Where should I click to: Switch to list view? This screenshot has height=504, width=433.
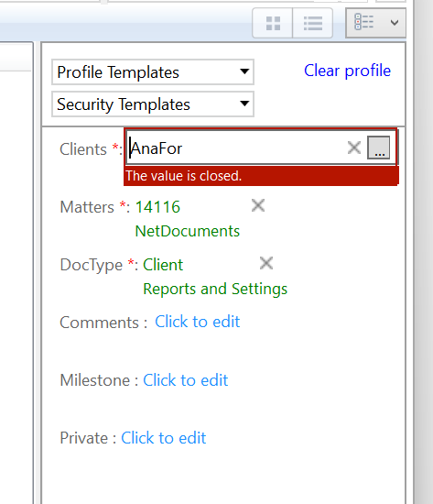pyautogui.click(x=312, y=23)
